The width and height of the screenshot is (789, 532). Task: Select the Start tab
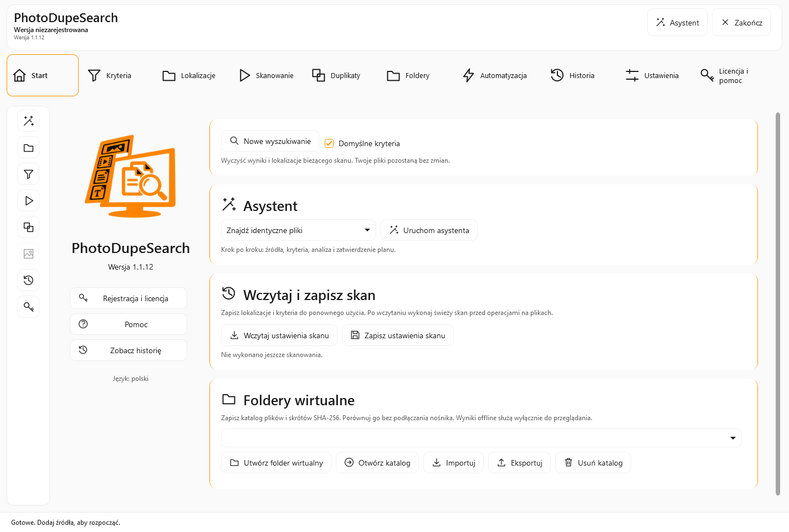point(43,75)
